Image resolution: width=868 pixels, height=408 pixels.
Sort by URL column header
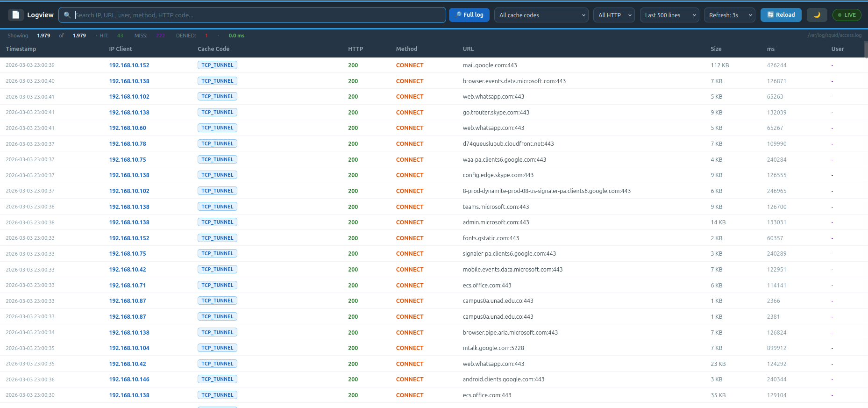[468, 49]
